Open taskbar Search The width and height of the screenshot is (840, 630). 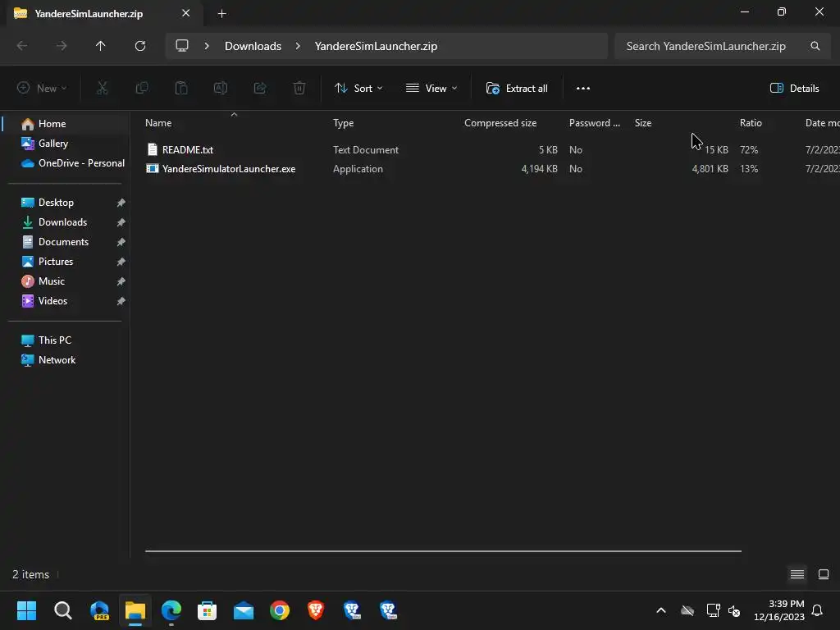pos(62,610)
